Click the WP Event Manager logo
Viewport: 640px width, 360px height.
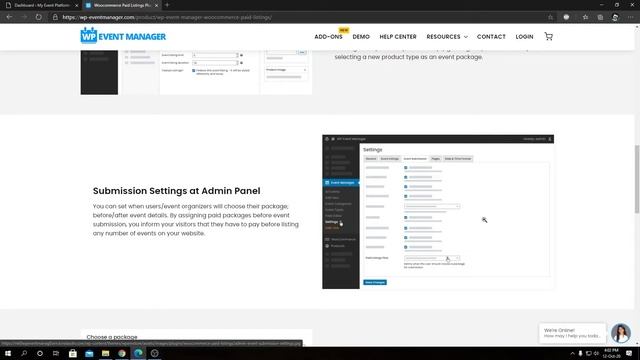coord(123,36)
